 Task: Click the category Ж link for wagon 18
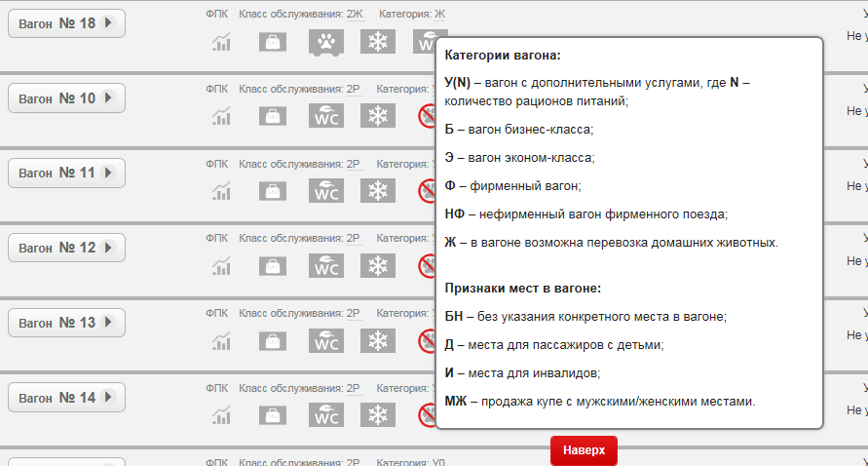pos(439,14)
